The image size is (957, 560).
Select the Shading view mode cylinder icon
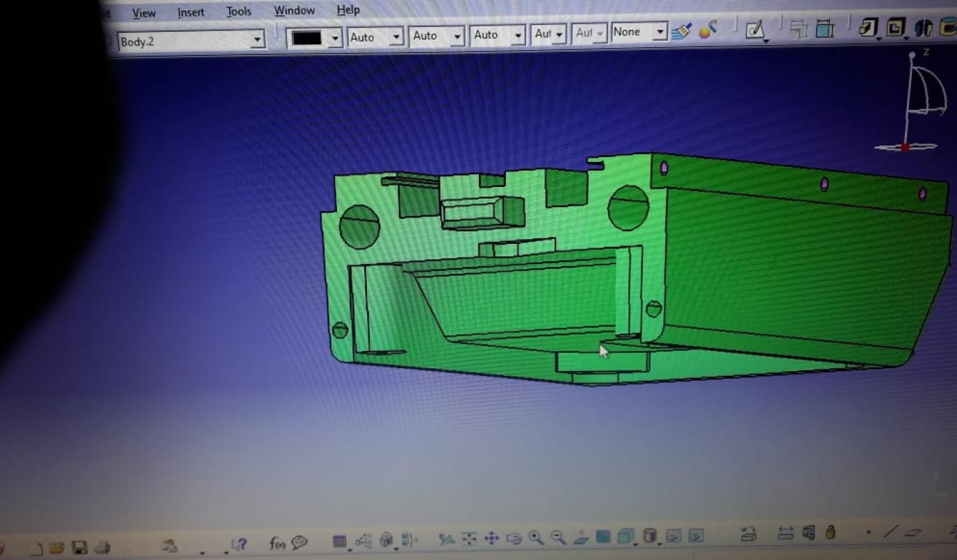coord(650,536)
